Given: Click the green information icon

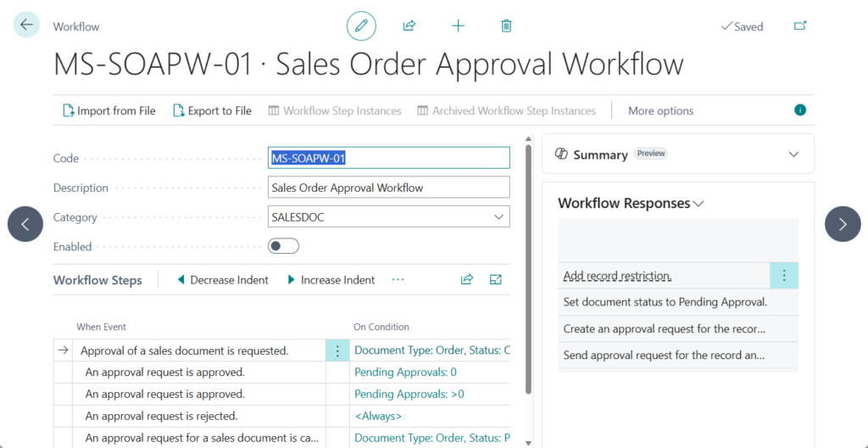Looking at the screenshot, I should point(799,110).
